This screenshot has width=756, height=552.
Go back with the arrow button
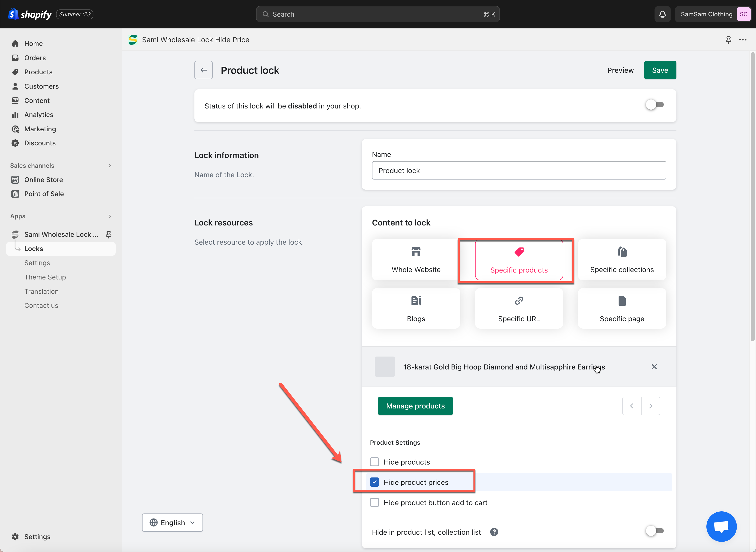tap(204, 70)
